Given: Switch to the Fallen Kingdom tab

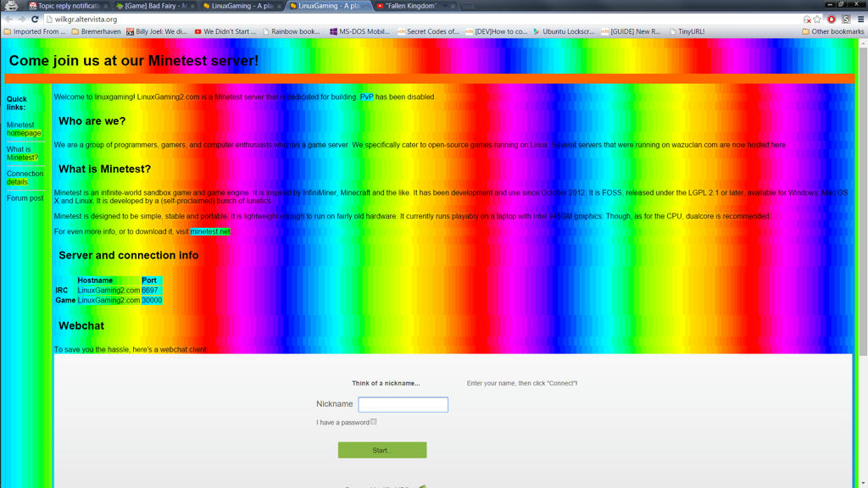Looking at the screenshot, I should [x=415, y=6].
